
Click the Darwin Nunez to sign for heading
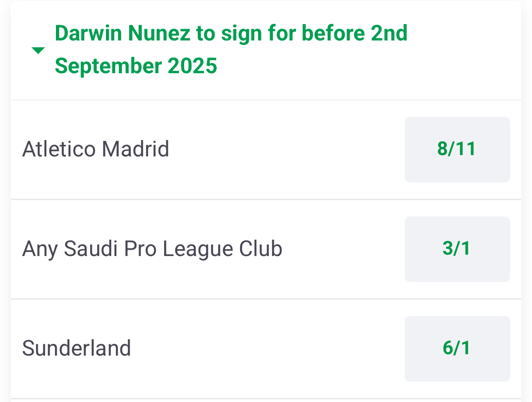231,50
